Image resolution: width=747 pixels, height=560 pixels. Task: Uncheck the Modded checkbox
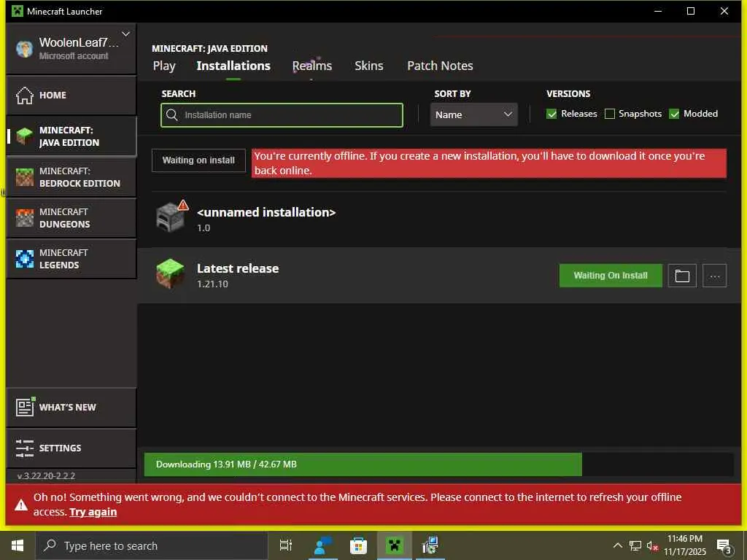(x=673, y=114)
